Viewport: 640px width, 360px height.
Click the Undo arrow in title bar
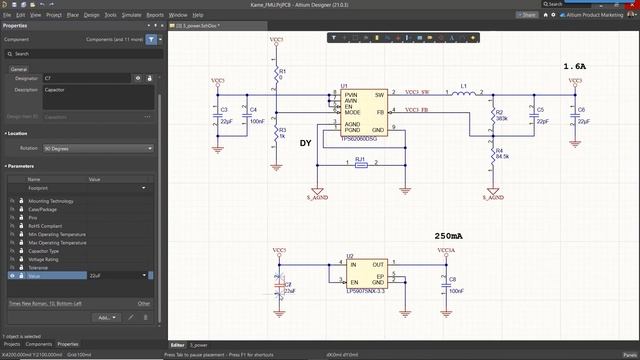click(42, 4)
